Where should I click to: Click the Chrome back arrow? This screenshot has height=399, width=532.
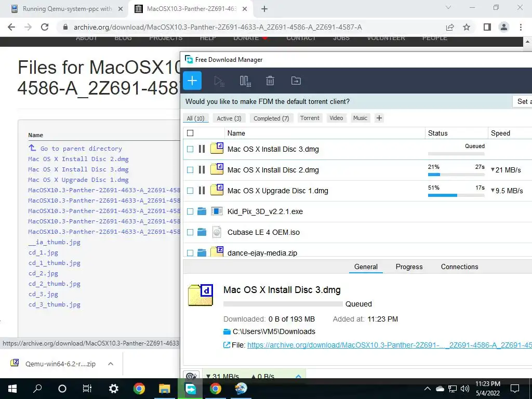click(x=11, y=27)
